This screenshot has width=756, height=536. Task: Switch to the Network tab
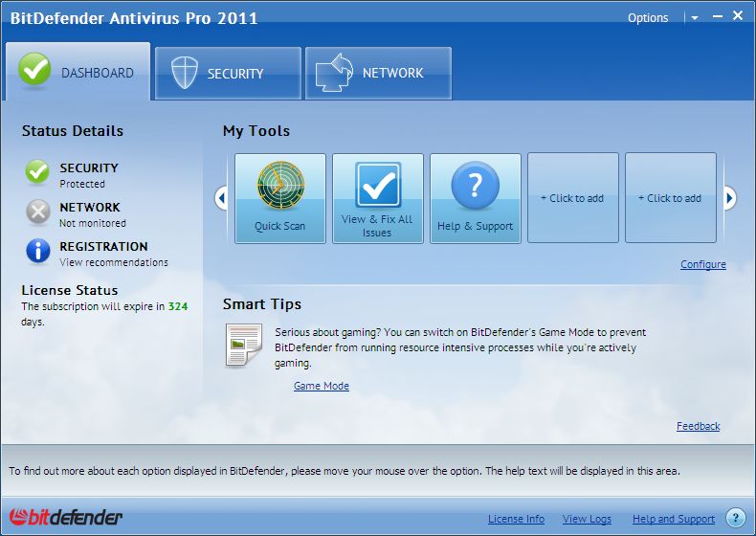pyautogui.click(x=378, y=73)
